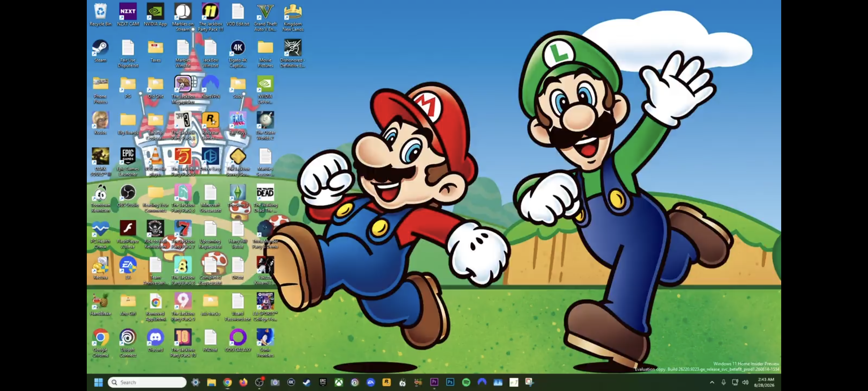Select the Ubisoft Connect desktop shortcut

[128, 343]
